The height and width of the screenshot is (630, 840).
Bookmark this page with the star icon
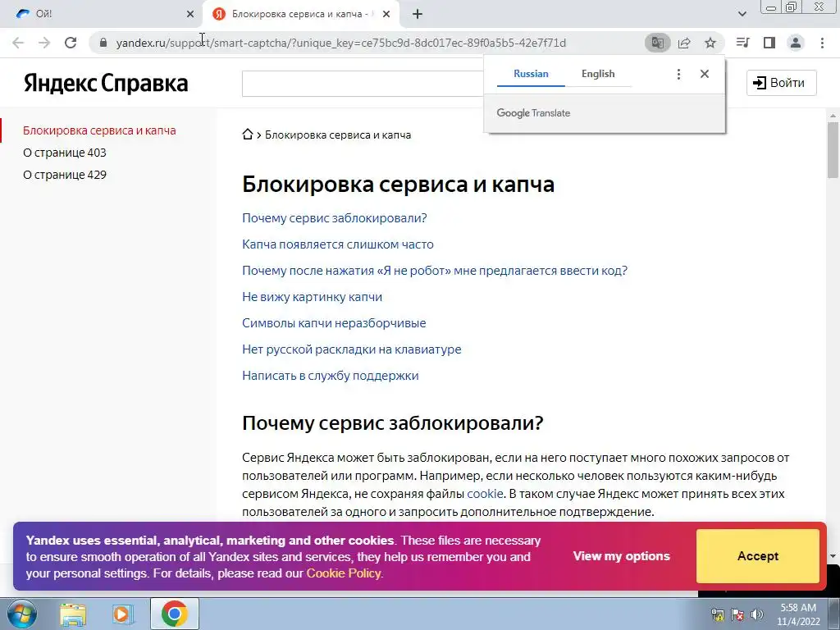(710, 43)
